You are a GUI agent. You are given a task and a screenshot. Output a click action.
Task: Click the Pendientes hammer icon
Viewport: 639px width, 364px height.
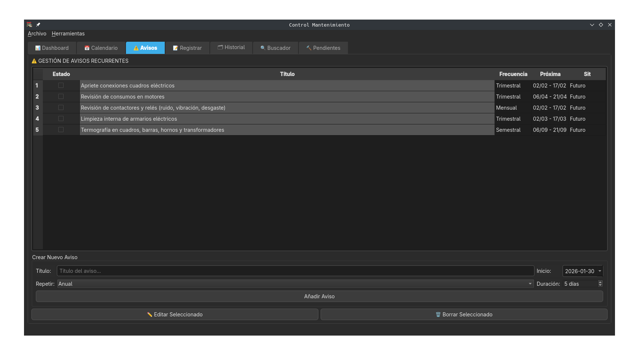[x=309, y=48]
